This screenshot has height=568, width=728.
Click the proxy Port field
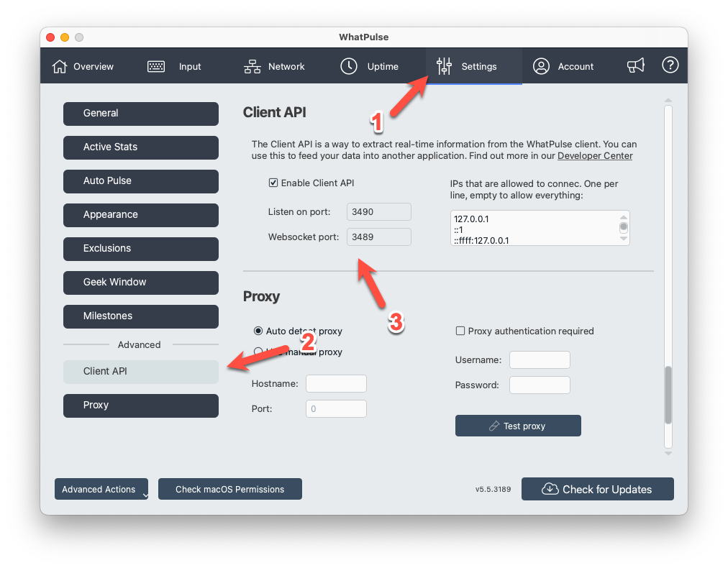[x=336, y=408]
